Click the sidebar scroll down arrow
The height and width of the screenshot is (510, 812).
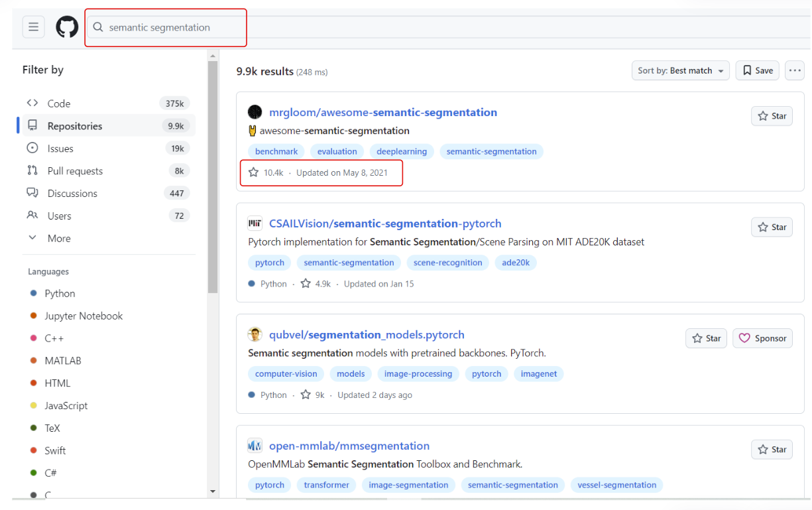tap(213, 492)
